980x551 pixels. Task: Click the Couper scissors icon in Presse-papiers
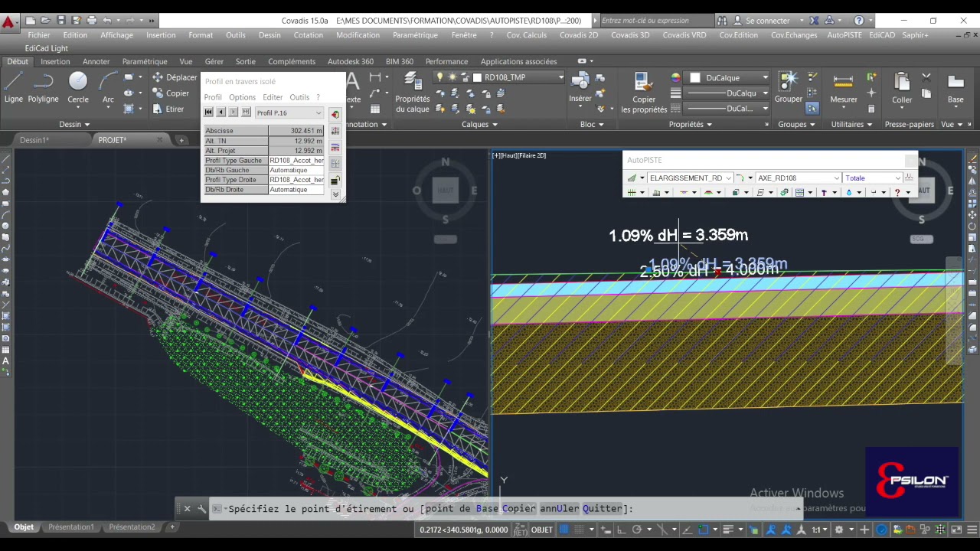click(x=926, y=77)
